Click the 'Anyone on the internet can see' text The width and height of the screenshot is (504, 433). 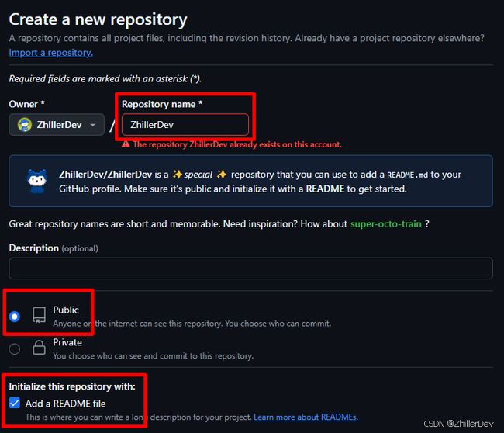tap(192, 324)
